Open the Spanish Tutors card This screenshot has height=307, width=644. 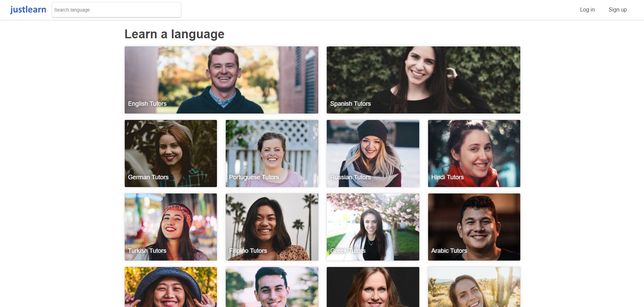tap(423, 80)
